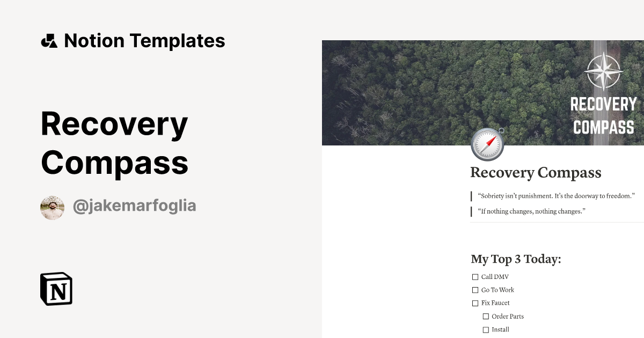
Task: Check the "Go To Work" checkbox
Action: click(475, 290)
